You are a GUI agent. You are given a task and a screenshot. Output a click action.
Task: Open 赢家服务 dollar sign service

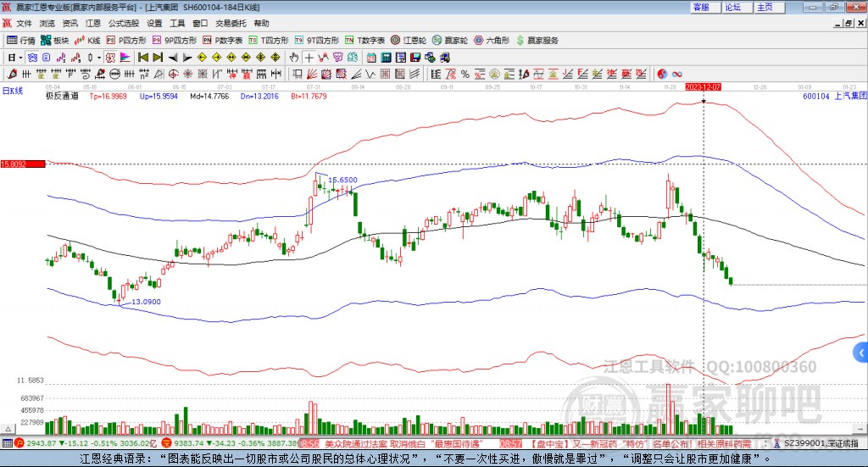(537, 41)
